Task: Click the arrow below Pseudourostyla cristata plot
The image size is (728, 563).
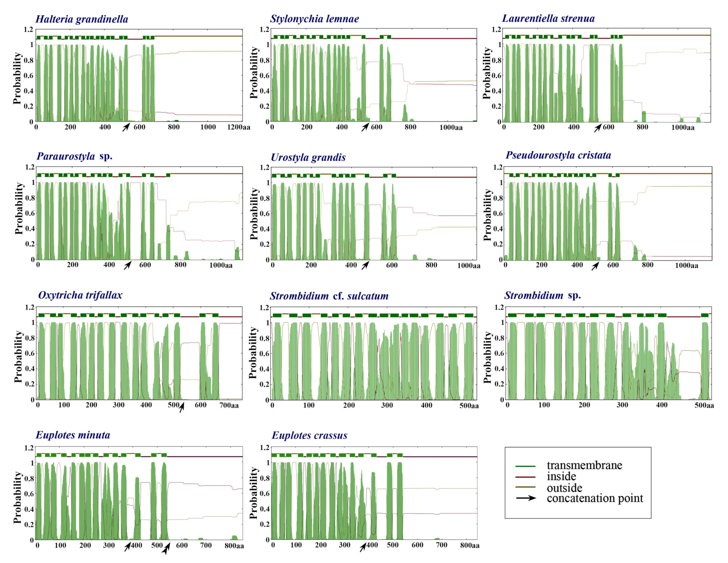Action: (x=595, y=266)
